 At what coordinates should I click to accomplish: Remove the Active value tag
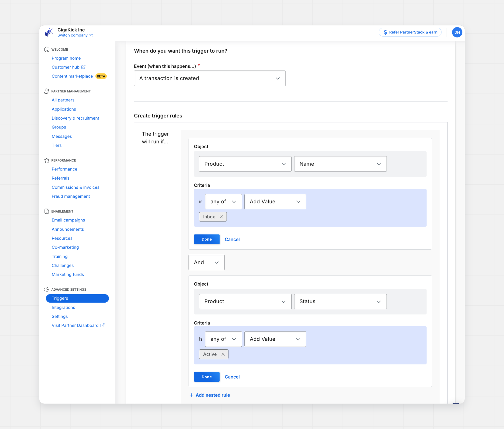pyautogui.click(x=223, y=354)
